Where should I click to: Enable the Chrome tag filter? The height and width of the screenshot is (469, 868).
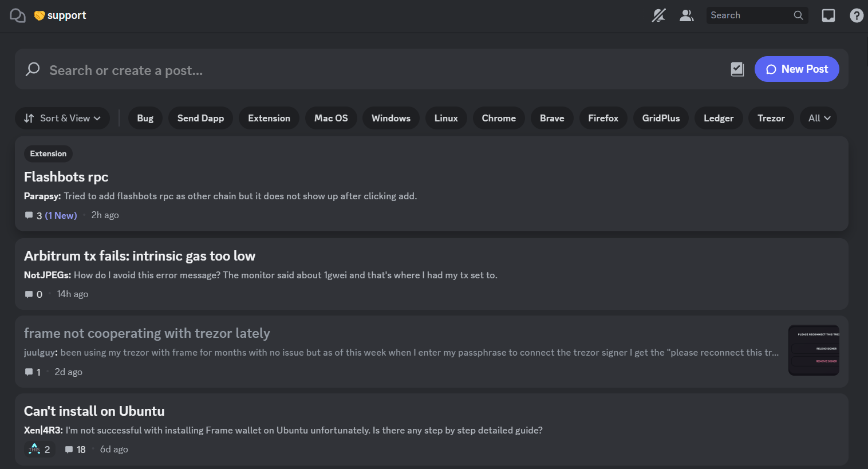pos(499,118)
